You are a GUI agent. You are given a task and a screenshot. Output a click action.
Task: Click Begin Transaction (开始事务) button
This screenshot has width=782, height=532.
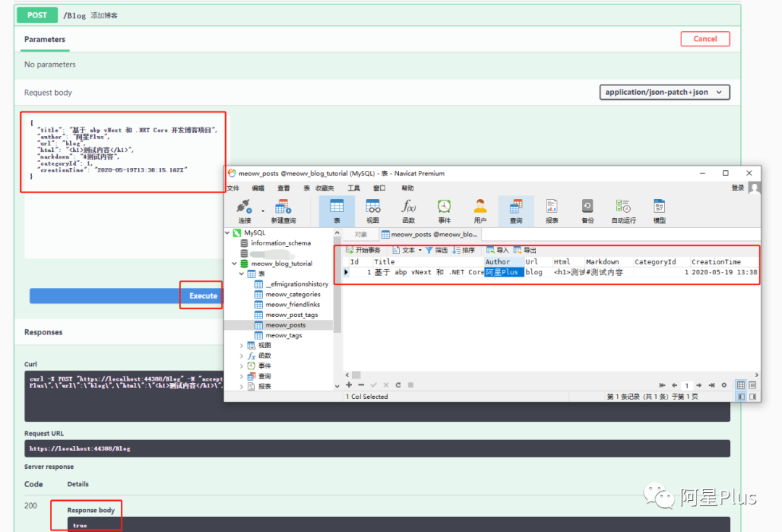(363, 250)
